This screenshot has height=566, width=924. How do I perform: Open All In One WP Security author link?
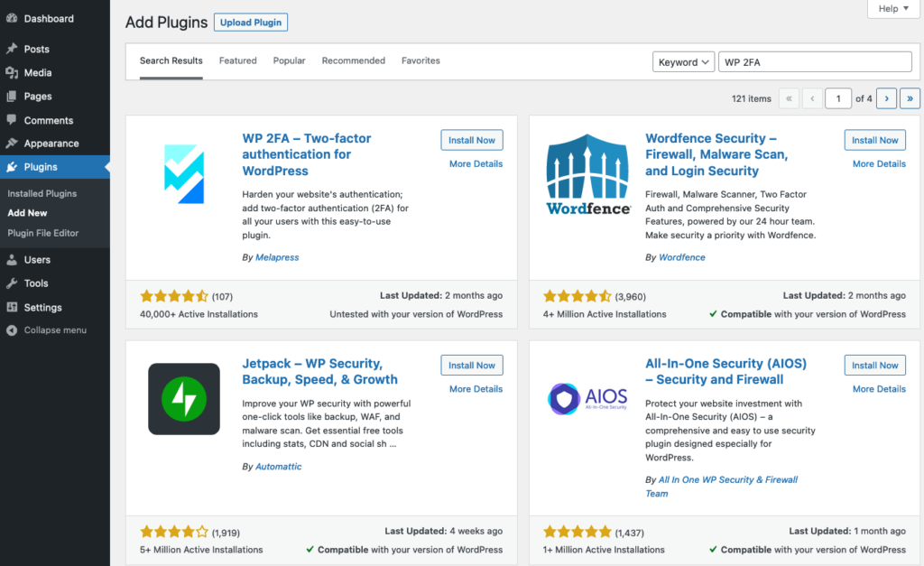[722, 487]
